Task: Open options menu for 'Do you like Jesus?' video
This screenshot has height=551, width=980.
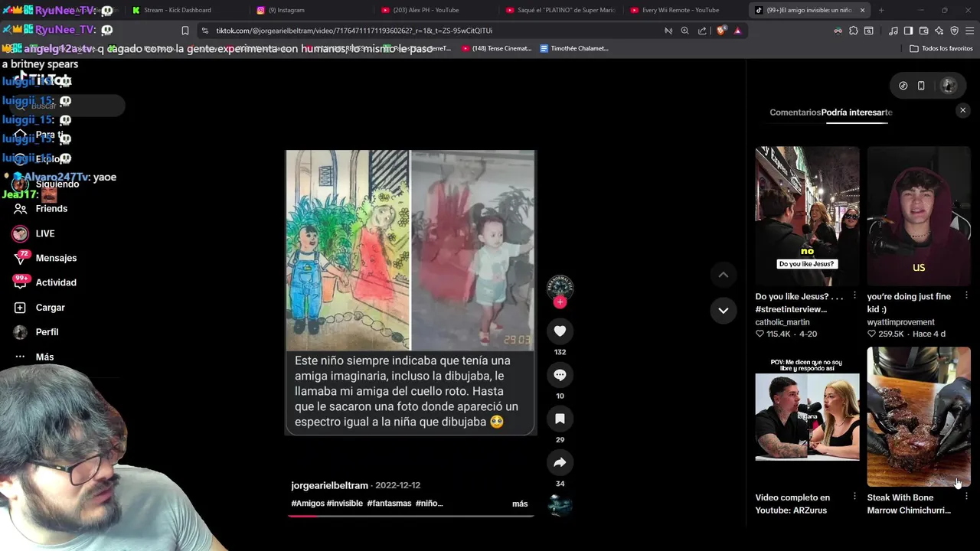Action: click(x=854, y=295)
